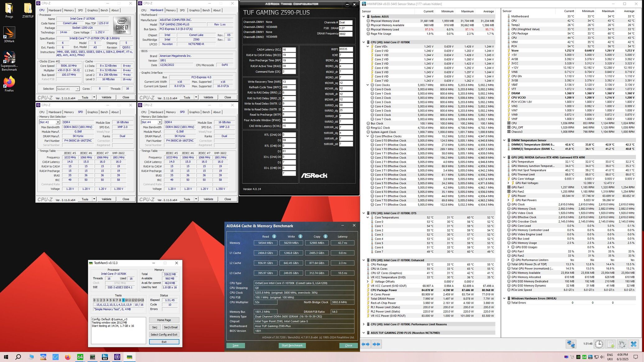Open Graphics tab in Mainboard CPU-Z window
Viewport: 644px width, 362px height.
click(x=194, y=10)
